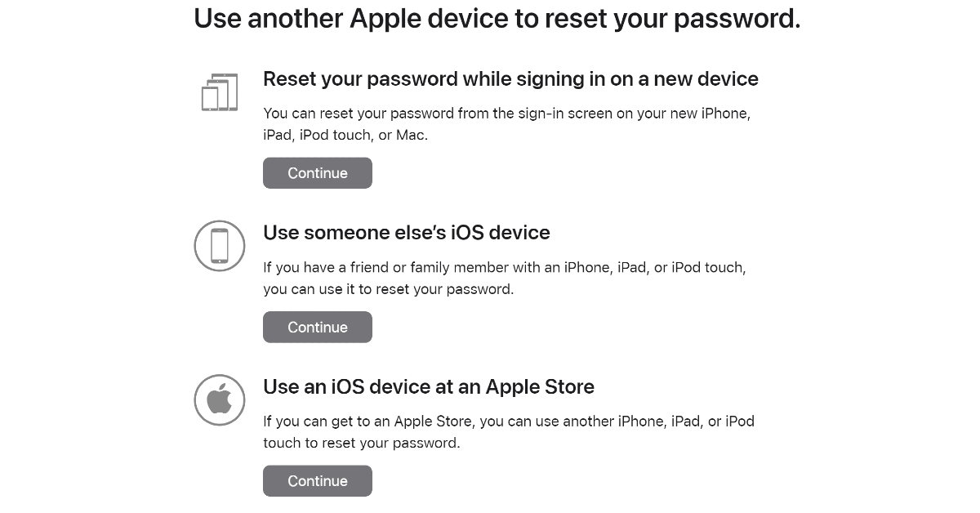Click the 'You can reset your password from' line
The height and width of the screenshot is (513, 980).
[506, 114]
